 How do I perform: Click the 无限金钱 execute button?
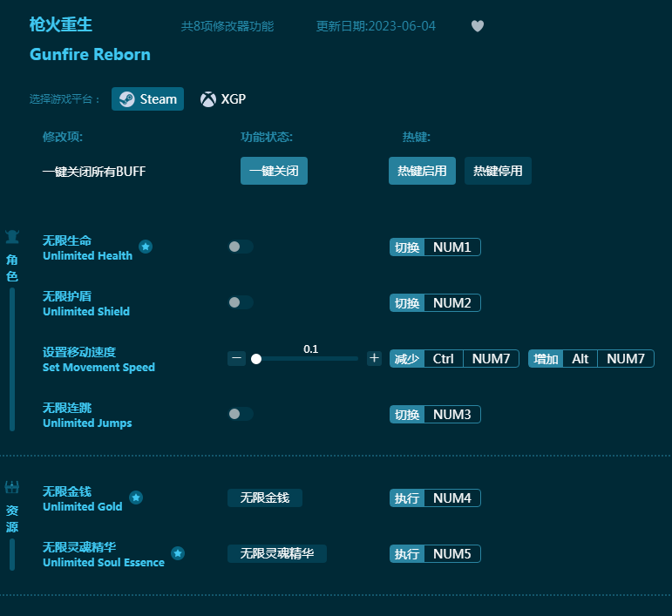point(265,498)
